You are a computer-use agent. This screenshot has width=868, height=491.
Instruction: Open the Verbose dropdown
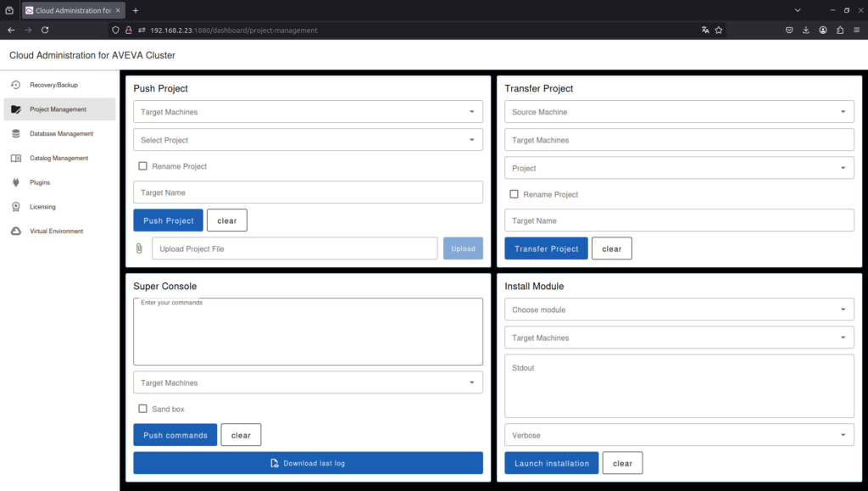click(679, 434)
